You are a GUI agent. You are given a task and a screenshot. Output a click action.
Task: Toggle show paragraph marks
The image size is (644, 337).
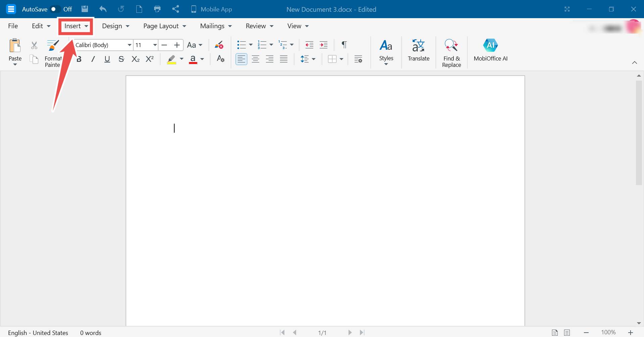coord(344,45)
